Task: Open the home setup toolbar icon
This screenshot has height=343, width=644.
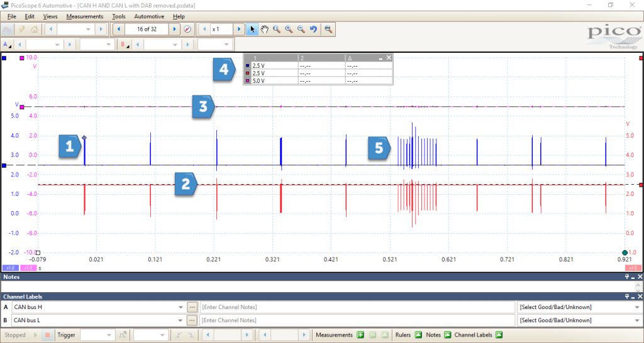Action: click(35, 29)
